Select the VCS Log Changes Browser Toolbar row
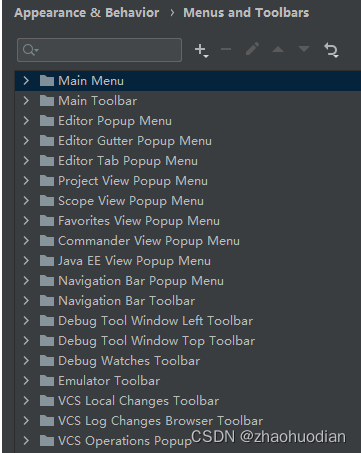Image resolution: width=361 pixels, height=453 pixels. coord(188,421)
